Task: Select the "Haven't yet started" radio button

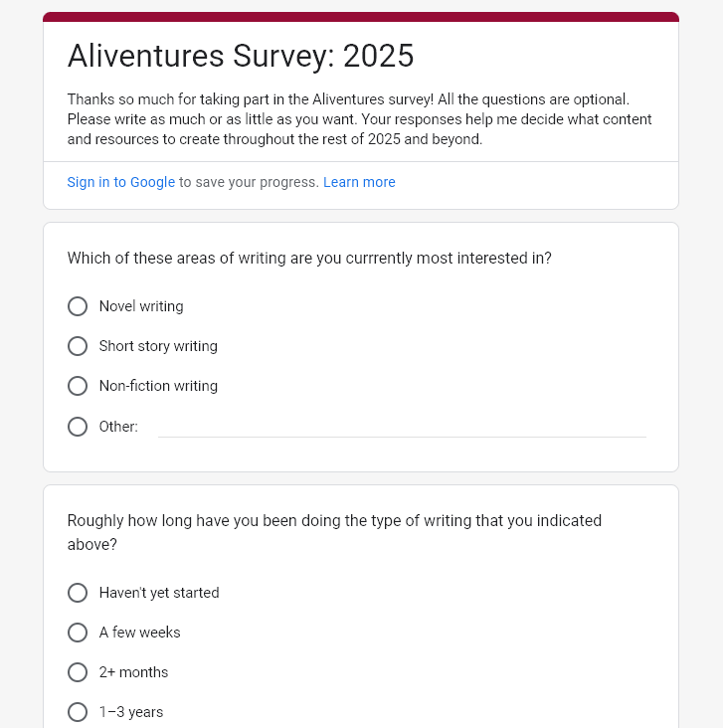Action: [x=78, y=593]
